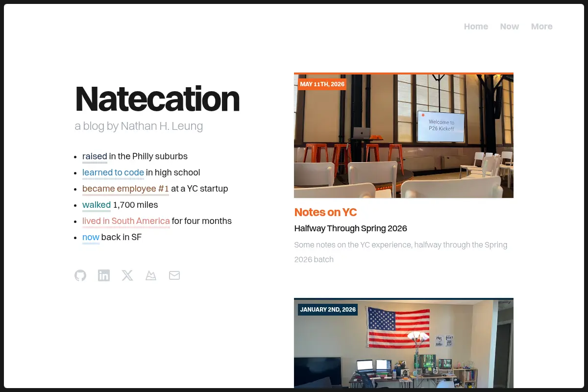
Task: Go to Home in the navigation
Action: 476,26
